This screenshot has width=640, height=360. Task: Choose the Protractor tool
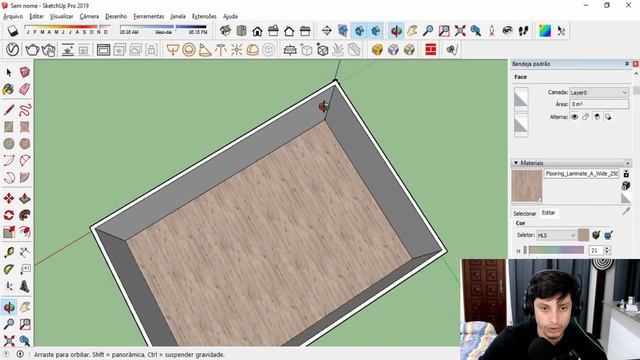coord(9,270)
